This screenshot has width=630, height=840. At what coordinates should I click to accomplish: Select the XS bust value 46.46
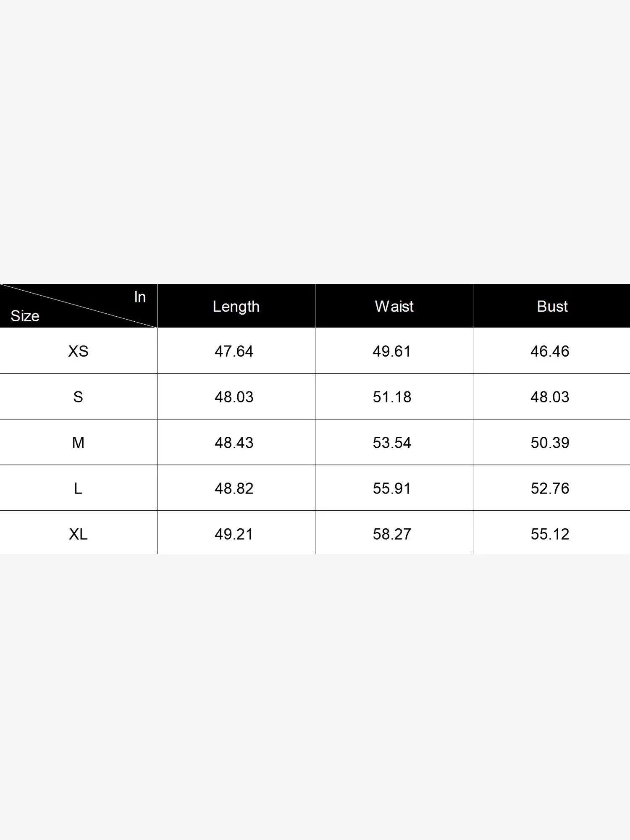pyautogui.click(x=550, y=351)
